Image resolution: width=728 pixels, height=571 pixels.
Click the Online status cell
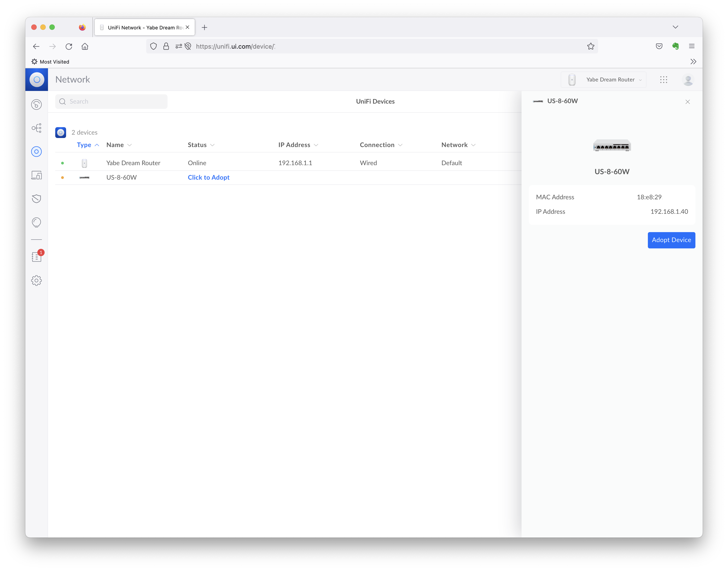[x=197, y=163]
